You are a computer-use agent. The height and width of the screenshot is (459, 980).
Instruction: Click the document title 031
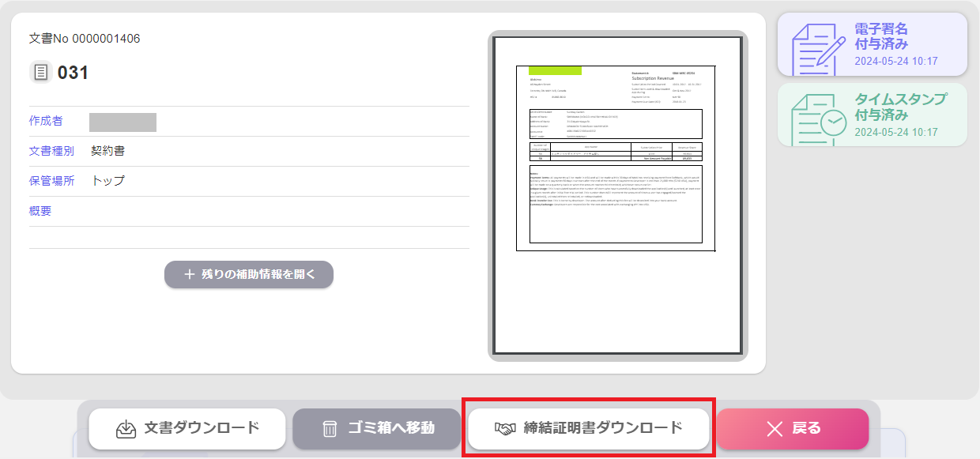73,73
